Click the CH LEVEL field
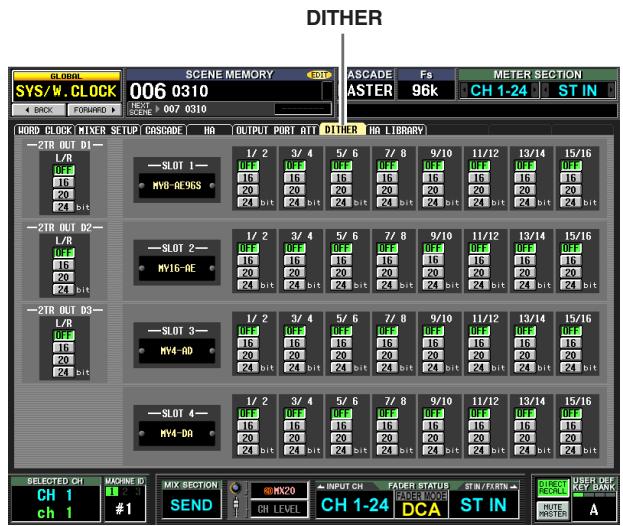 [x=279, y=509]
